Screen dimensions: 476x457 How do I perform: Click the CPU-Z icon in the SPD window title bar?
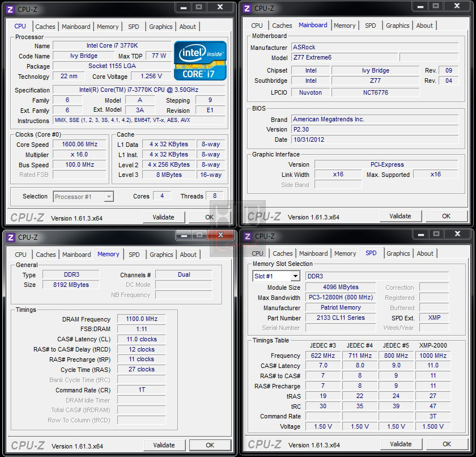248,236
